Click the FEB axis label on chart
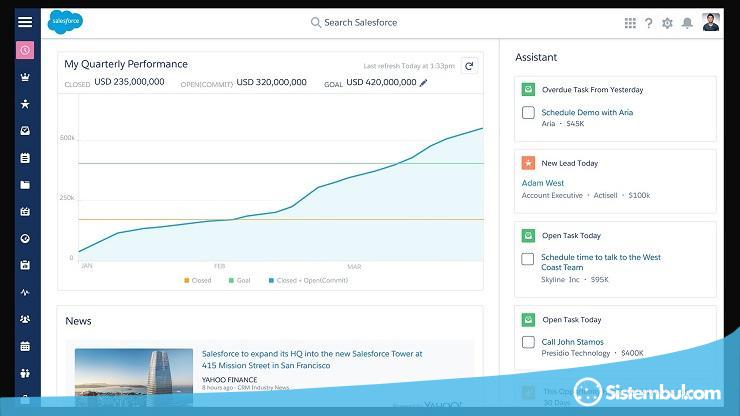This screenshot has width=740, height=416. click(x=219, y=266)
